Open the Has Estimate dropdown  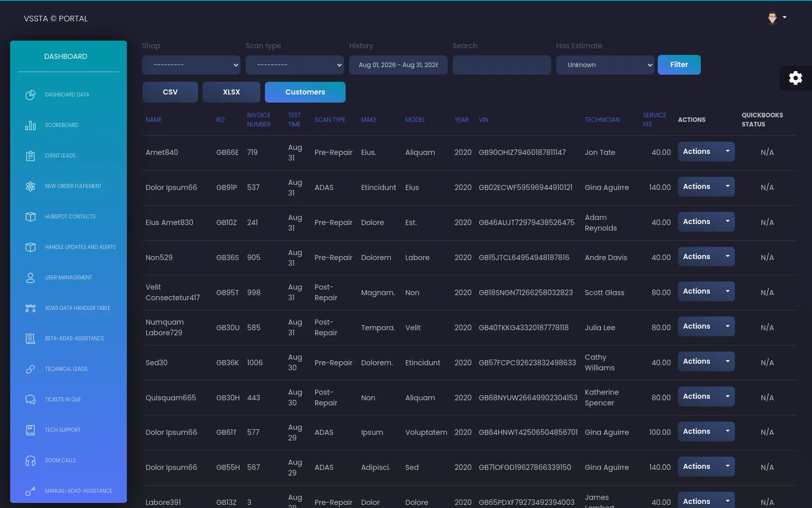point(605,65)
